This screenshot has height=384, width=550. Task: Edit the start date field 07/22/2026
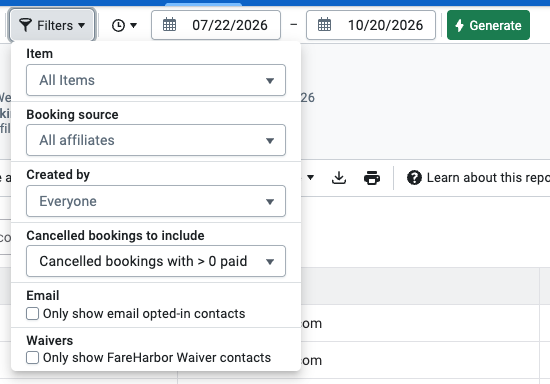(216, 25)
